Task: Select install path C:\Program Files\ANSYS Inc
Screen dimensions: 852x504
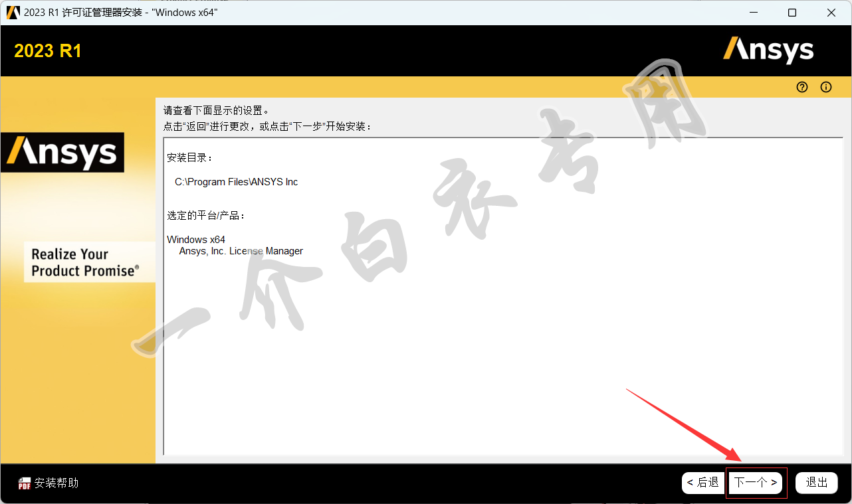Action: click(x=236, y=181)
